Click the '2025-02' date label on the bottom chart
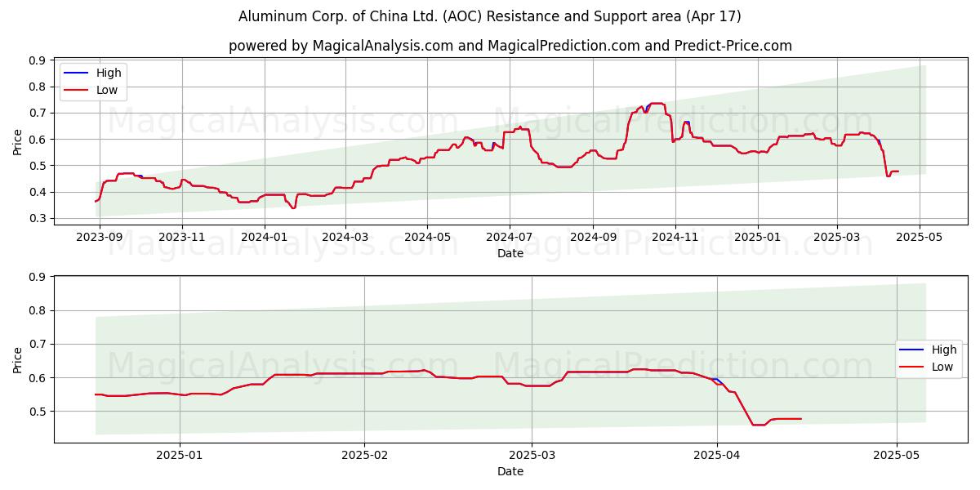The height and width of the screenshot is (490, 980). pyautogui.click(x=364, y=457)
